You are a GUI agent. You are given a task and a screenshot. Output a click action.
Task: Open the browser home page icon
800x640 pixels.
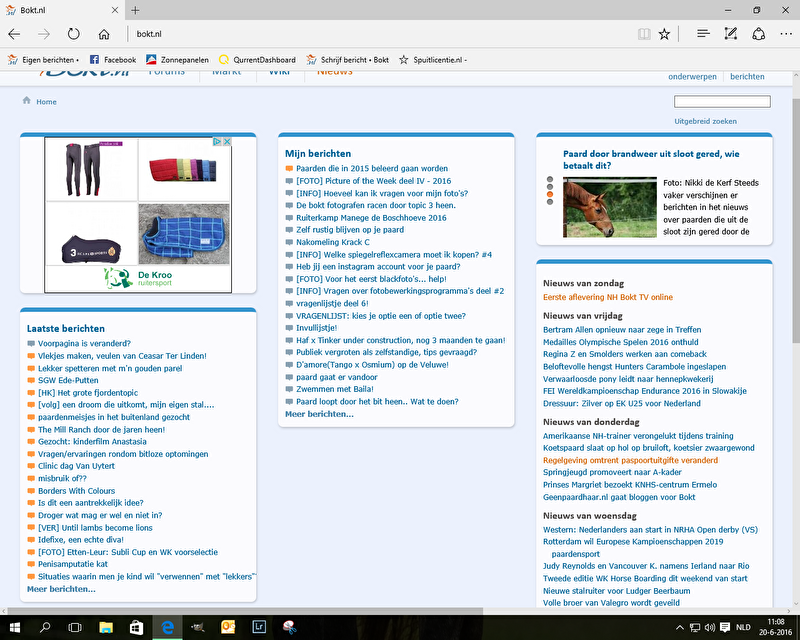tap(104, 34)
